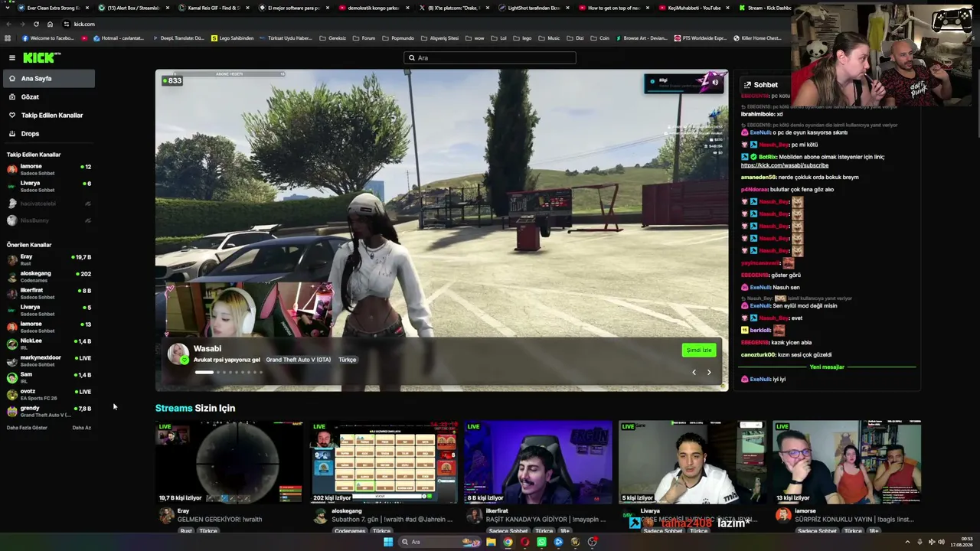This screenshot has width=980, height=551.
Task: Switch to the Ever Clean Extra Strong tab
Action: point(52,8)
